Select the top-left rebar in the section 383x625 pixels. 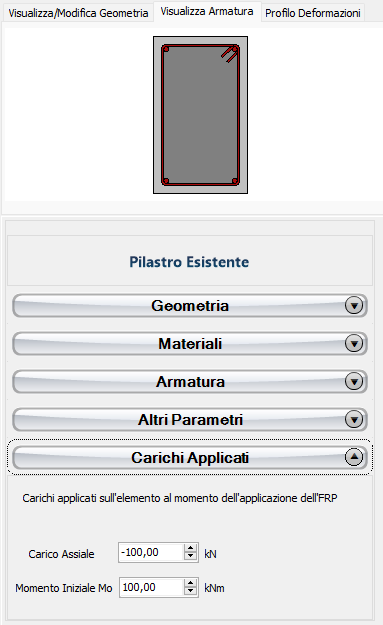[166, 49]
